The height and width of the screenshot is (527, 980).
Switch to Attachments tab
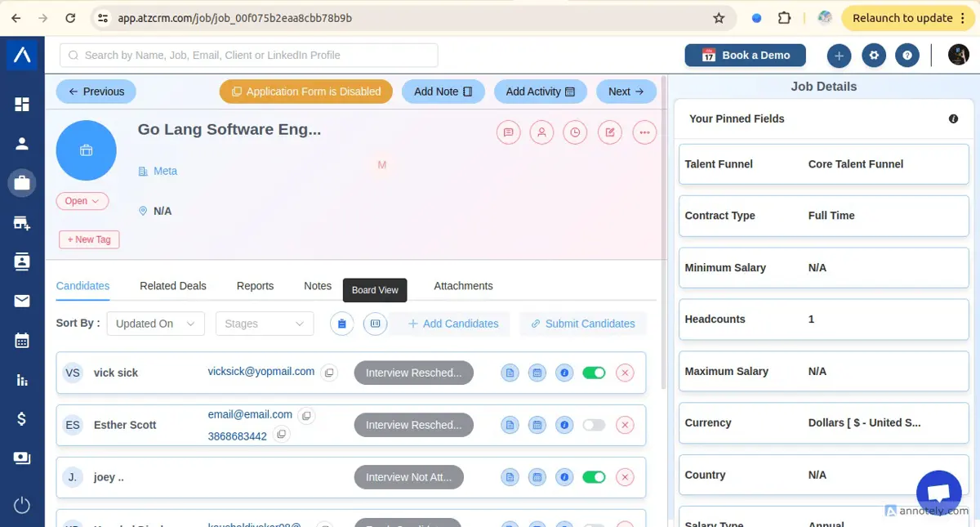point(463,286)
